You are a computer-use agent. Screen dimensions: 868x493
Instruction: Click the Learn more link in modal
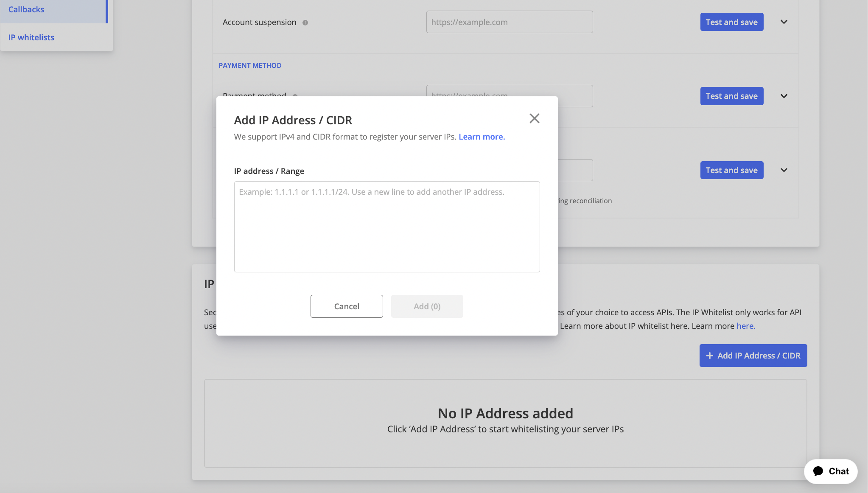pyautogui.click(x=482, y=136)
